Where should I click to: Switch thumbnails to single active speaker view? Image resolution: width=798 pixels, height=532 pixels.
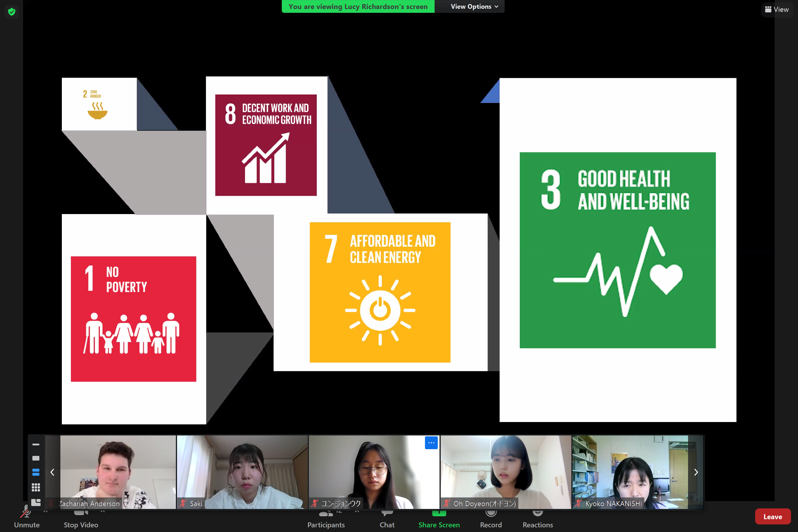click(36, 458)
